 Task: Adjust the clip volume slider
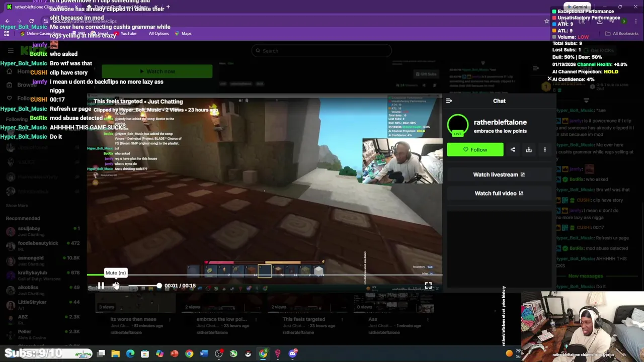(x=144, y=286)
